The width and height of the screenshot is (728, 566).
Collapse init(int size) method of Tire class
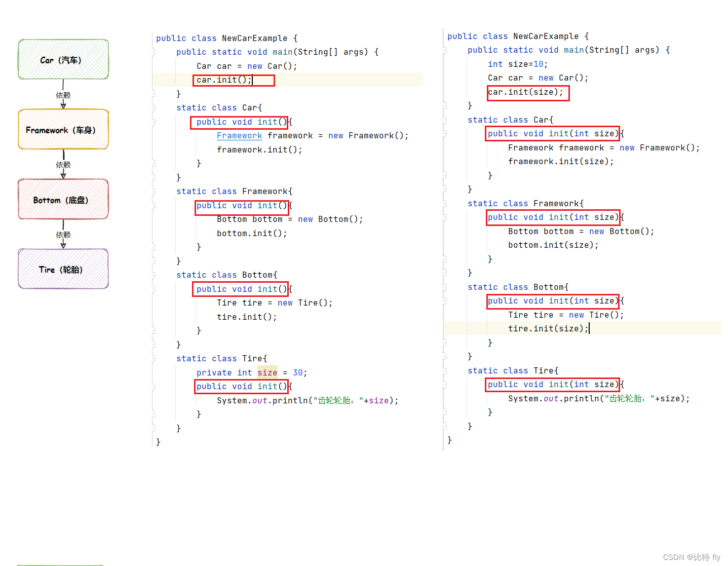[x=444, y=385]
